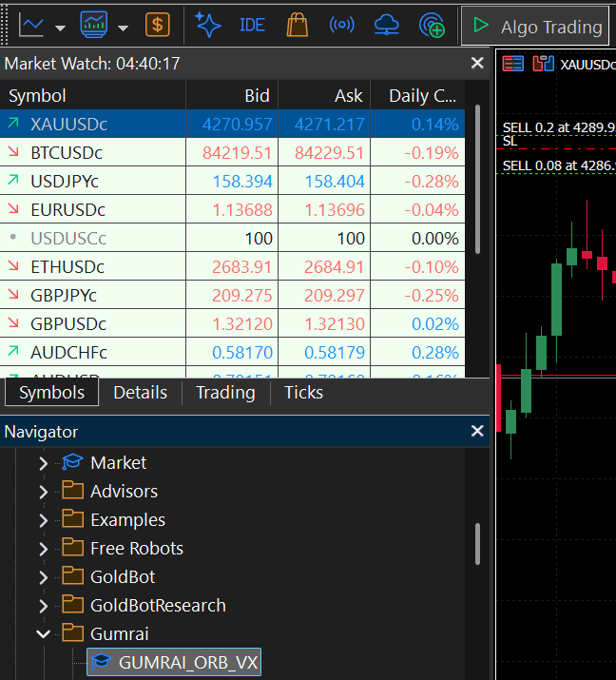Click the GoldBot folder icon
Viewport: 616px width, 680px height.
[73, 575]
